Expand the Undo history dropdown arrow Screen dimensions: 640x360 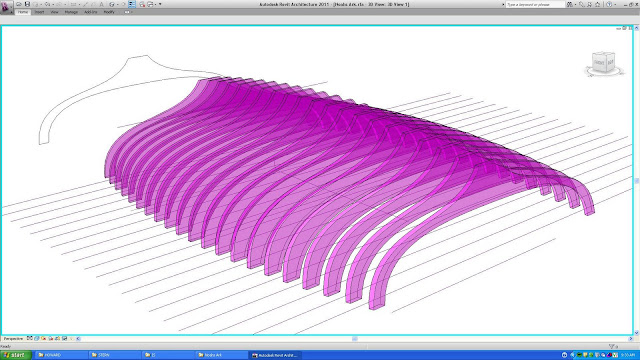point(53,4)
